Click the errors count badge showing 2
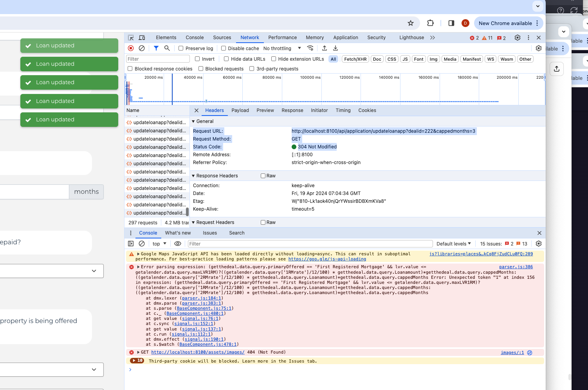 pos(474,38)
